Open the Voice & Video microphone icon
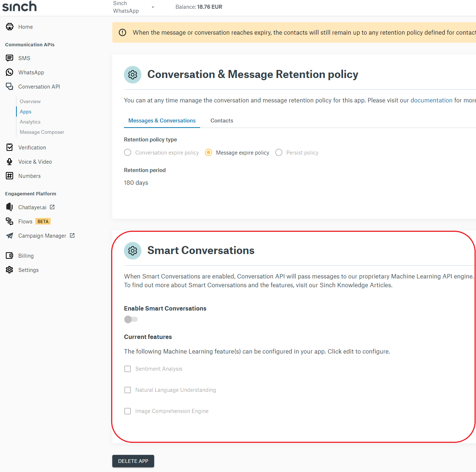Viewport: 476px width, 472px height. coord(9,161)
